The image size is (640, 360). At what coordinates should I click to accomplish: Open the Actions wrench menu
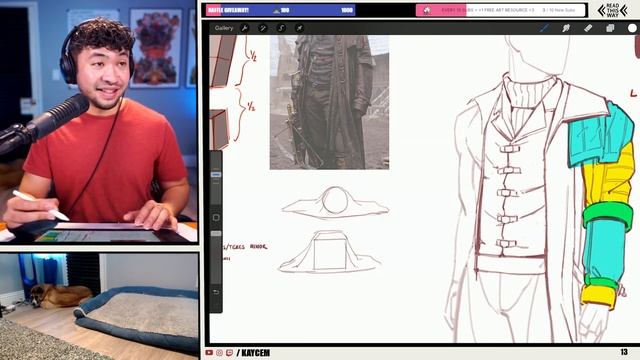(244, 28)
